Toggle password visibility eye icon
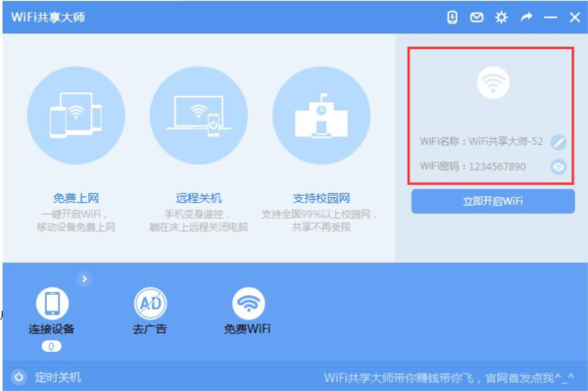Image resolution: width=588 pixels, height=391 pixels. pos(559,167)
